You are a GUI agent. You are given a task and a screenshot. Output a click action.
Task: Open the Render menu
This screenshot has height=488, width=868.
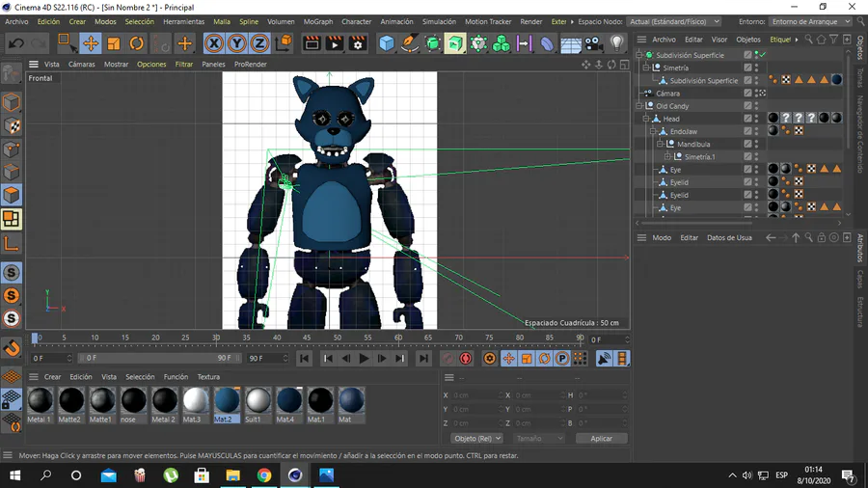[x=531, y=21]
